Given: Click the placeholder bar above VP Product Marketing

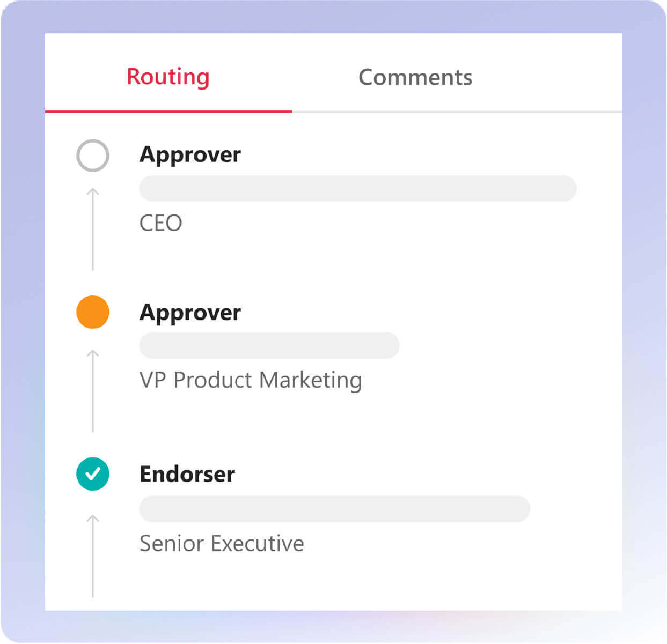Looking at the screenshot, I should coord(269,345).
